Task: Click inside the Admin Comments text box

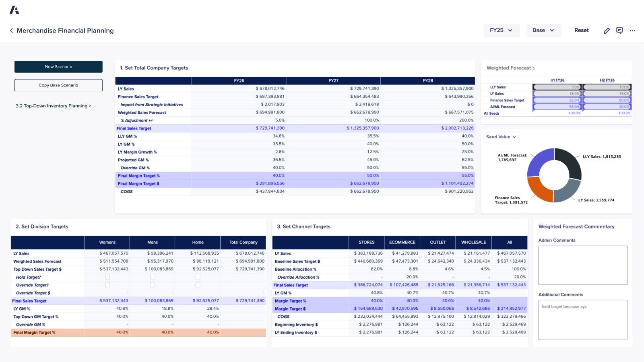Action: tap(582, 265)
